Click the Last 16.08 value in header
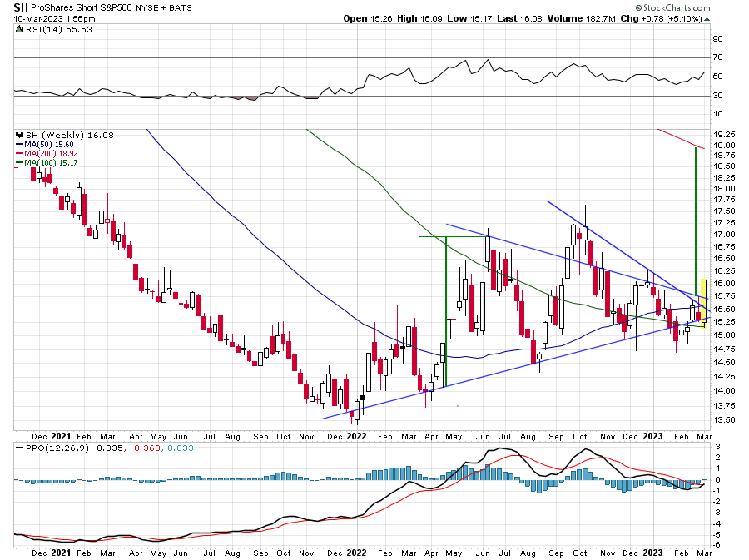Screen dimensions: 749x560 pyautogui.click(x=519, y=18)
